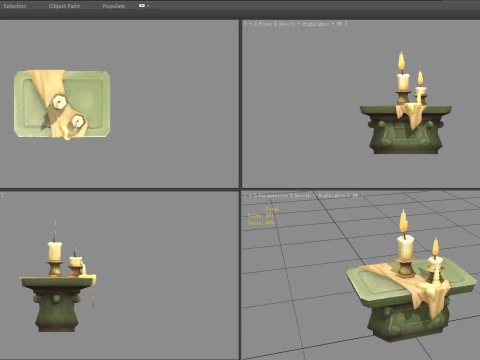Click the ribbon display toggle icon
The image size is (480, 360).
coord(142,6)
